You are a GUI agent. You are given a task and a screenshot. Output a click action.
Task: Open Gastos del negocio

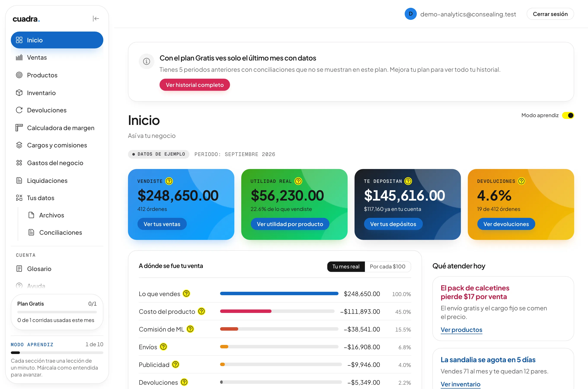[x=57, y=163]
